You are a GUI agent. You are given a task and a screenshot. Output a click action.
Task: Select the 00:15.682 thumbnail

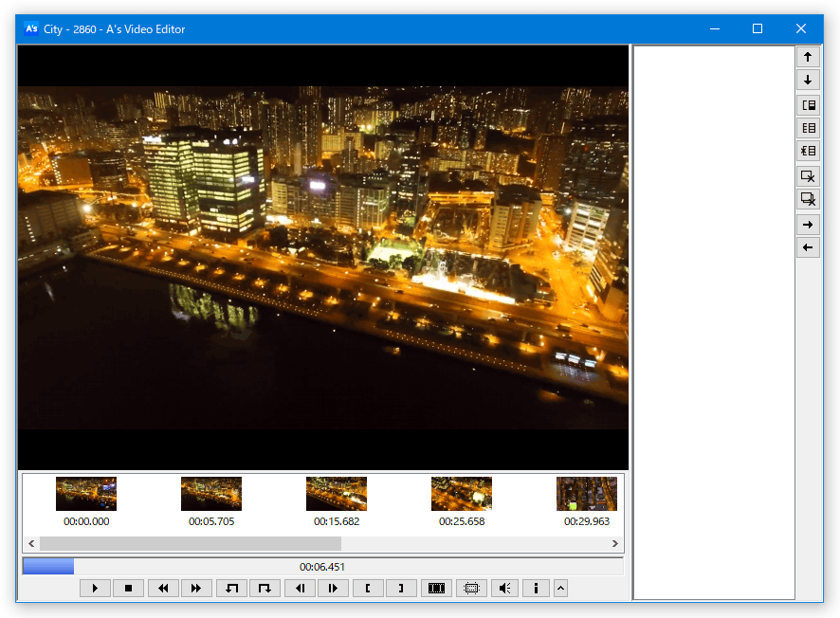[x=337, y=494]
